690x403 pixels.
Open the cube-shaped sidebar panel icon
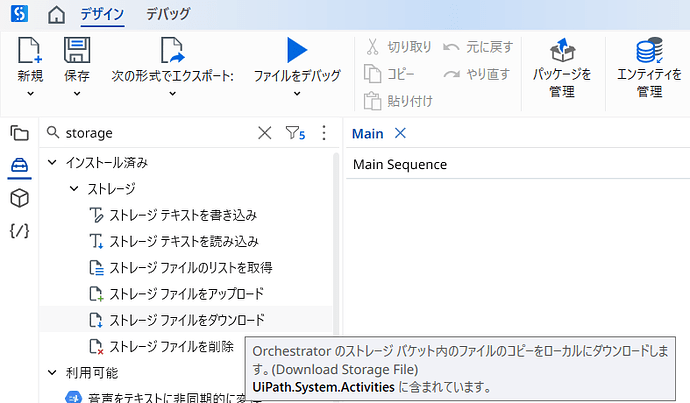tap(19, 198)
